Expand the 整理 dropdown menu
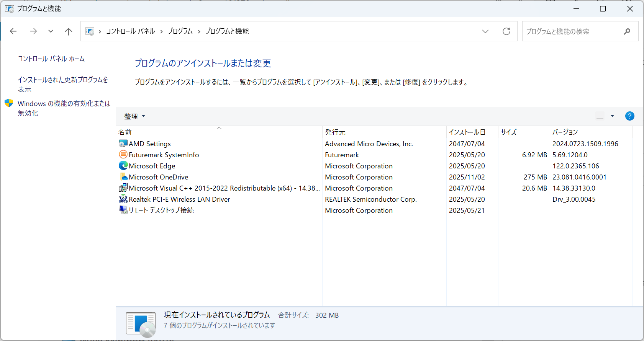This screenshot has width=644, height=341. coord(134,116)
